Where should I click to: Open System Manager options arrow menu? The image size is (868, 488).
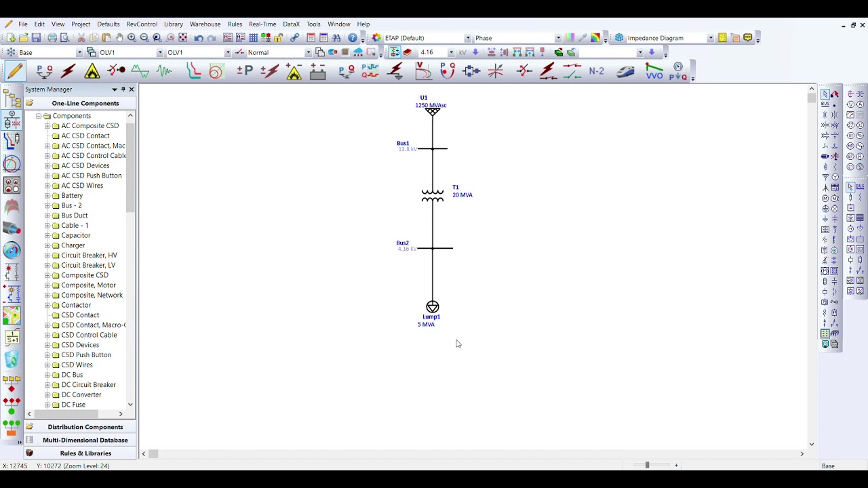coord(114,89)
